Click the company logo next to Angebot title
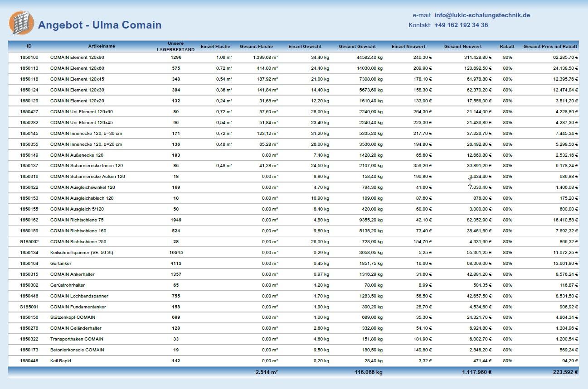Screen dimensions: 588x389 coord(21,23)
